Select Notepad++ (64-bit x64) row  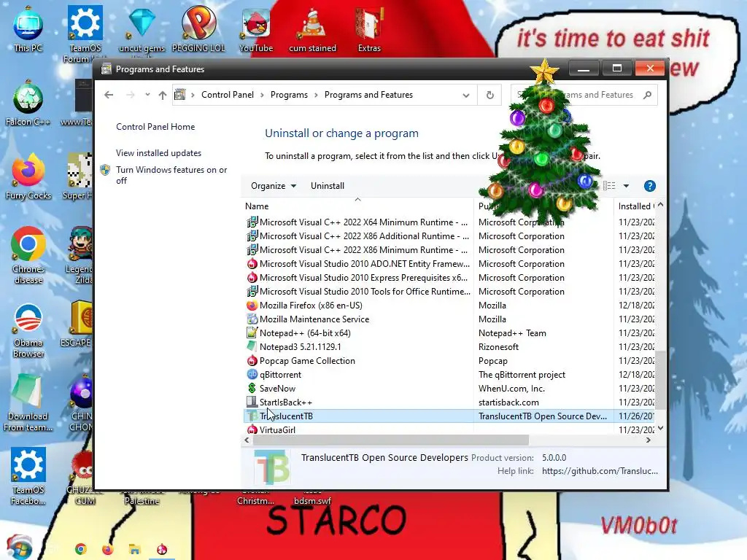click(x=449, y=333)
